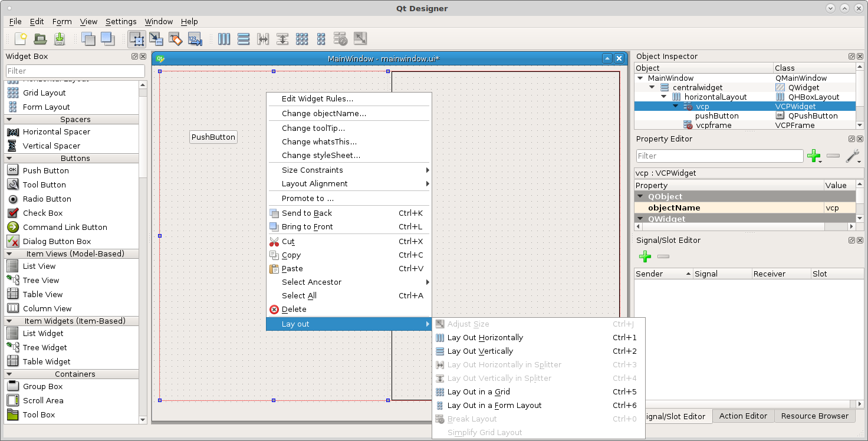This screenshot has height=441, width=868.
Task: Float the Widget Box dock panel
Action: point(134,57)
